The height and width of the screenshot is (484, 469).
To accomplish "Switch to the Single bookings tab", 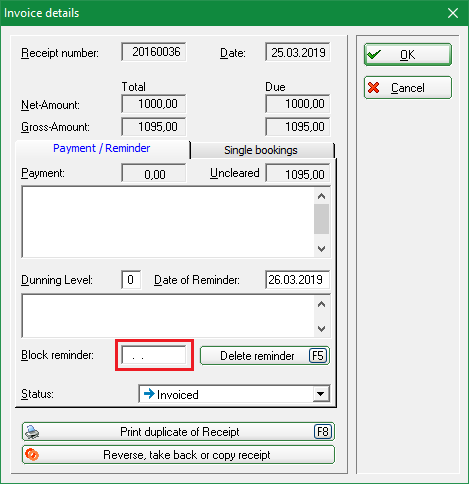I will point(262,150).
